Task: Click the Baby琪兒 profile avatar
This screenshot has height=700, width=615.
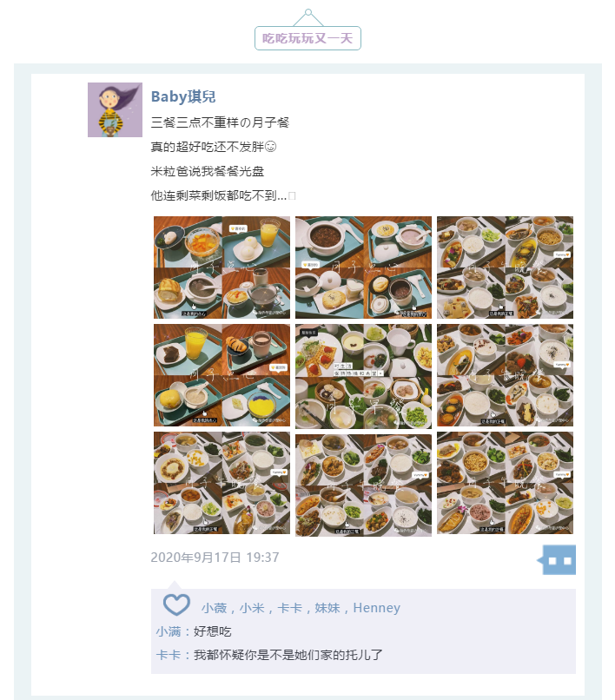Action: [x=115, y=109]
